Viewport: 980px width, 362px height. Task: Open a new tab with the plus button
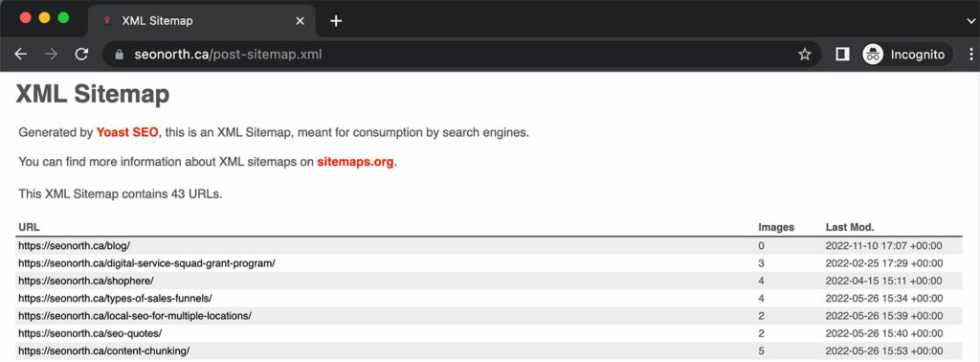pyautogui.click(x=336, y=21)
